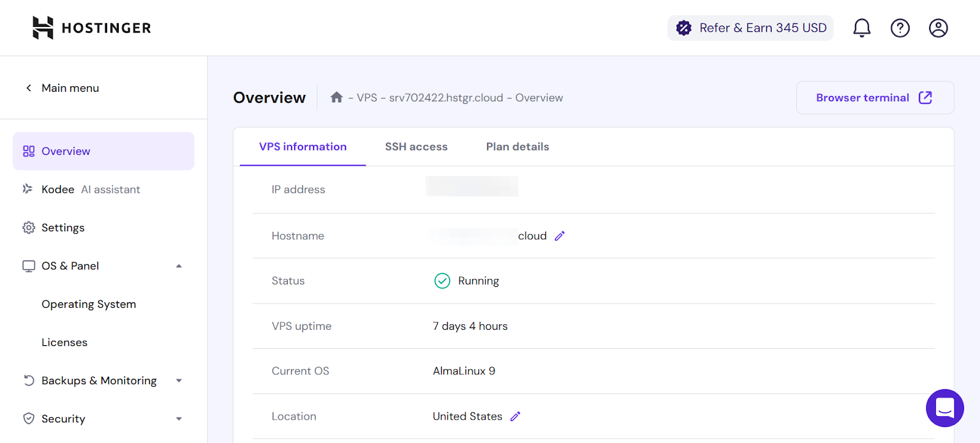This screenshot has height=443, width=980.
Task: Click the AlmaLinux 9 OS value
Action: 464,371
